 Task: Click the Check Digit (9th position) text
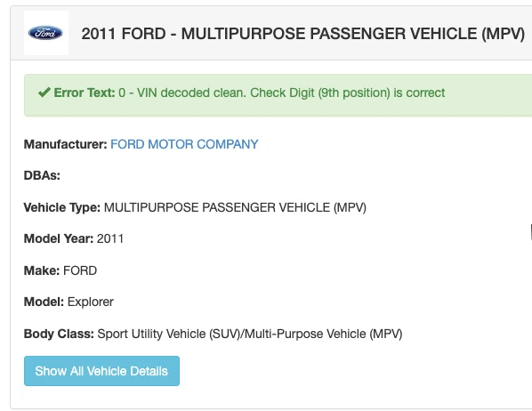click(x=320, y=93)
